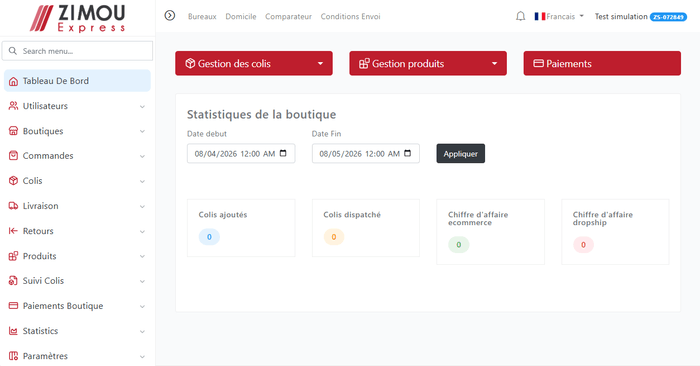Click the Suivi Colis tracking icon
The width and height of the screenshot is (700, 366).
click(13, 281)
